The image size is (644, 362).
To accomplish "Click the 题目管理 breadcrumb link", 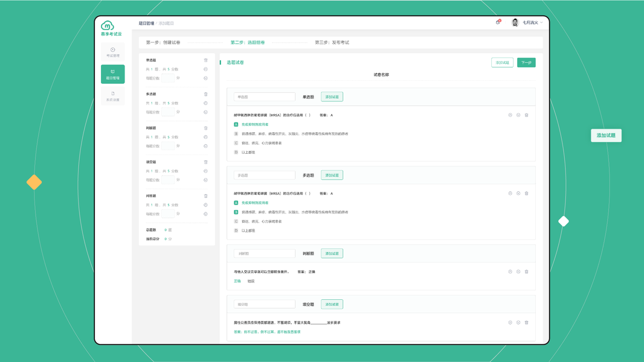I will pos(146,24).
